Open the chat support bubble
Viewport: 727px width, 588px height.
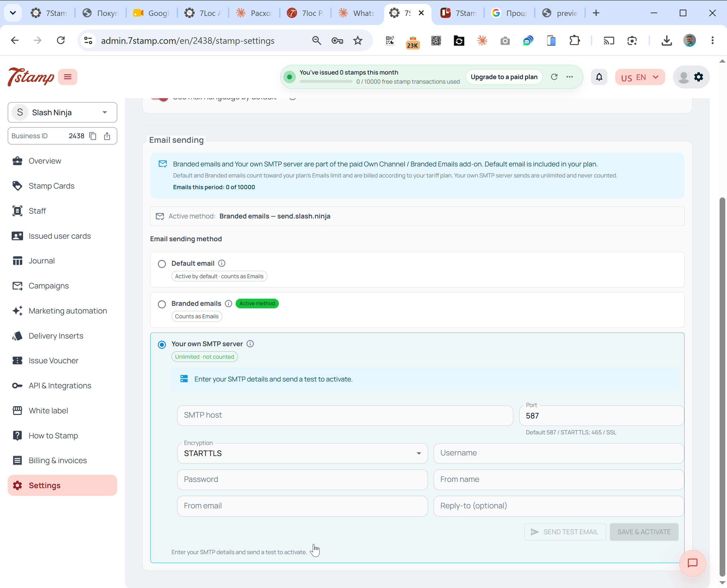click(692, 563)
